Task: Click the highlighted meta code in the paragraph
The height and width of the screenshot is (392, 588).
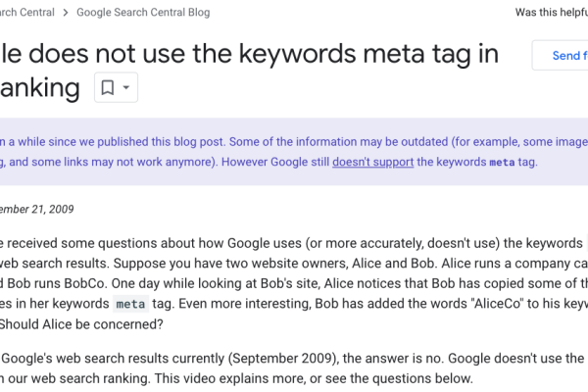Action: point(130,304)
